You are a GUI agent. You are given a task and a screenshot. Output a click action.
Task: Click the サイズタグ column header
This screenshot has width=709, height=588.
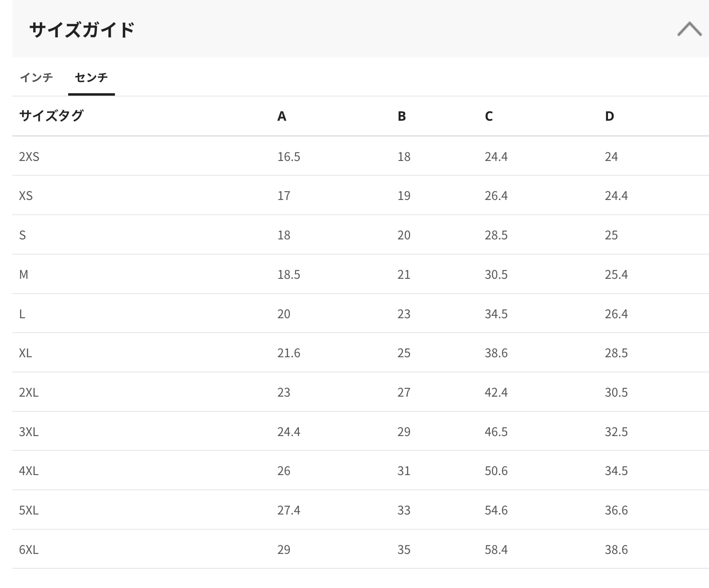click(x=51, y=116)
